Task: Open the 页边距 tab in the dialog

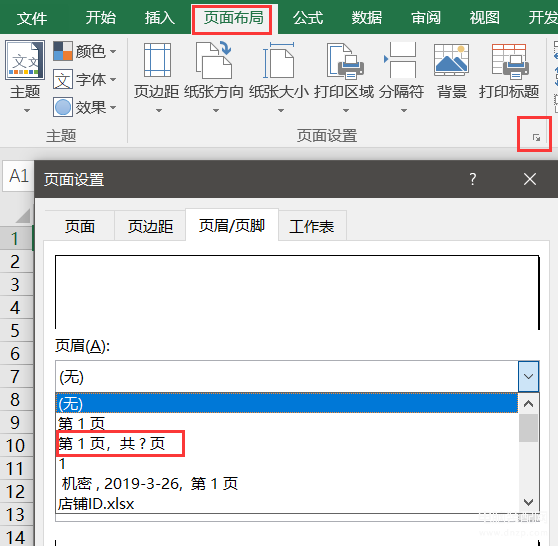Action: tap(150, 226)
